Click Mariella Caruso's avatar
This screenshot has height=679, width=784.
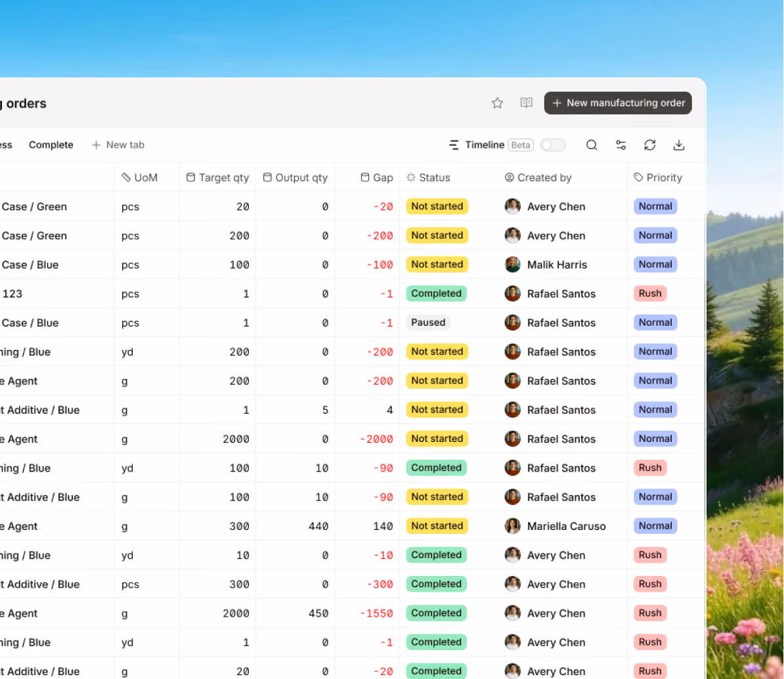point(513,526)
